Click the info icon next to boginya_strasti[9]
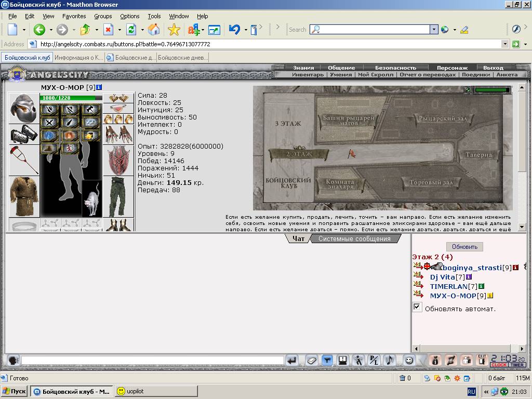532x399 pixels. (x=516, y=268)
